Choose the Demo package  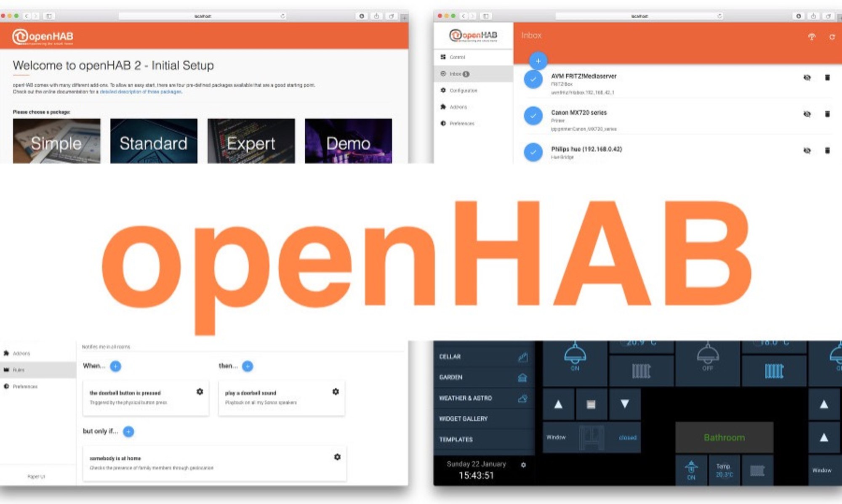pyautogui.click(x=348, y=141)
